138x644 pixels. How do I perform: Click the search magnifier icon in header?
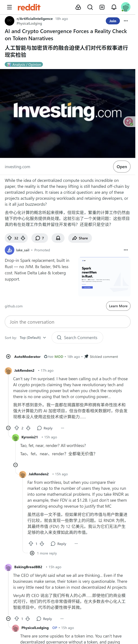coord(90,7)
